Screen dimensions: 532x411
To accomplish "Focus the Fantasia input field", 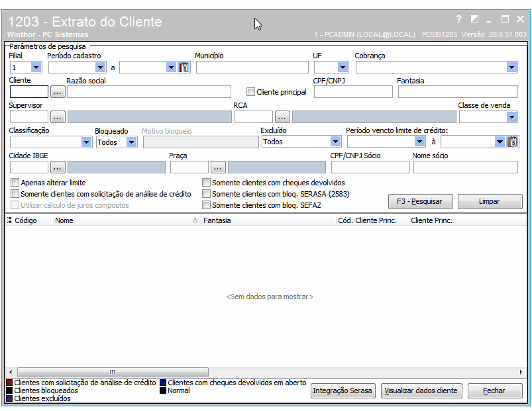I will click(x=458, y=92).
